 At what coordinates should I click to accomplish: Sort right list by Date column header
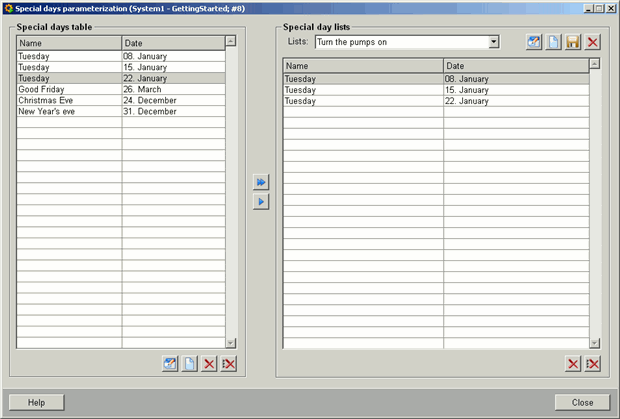coord(515,64)
